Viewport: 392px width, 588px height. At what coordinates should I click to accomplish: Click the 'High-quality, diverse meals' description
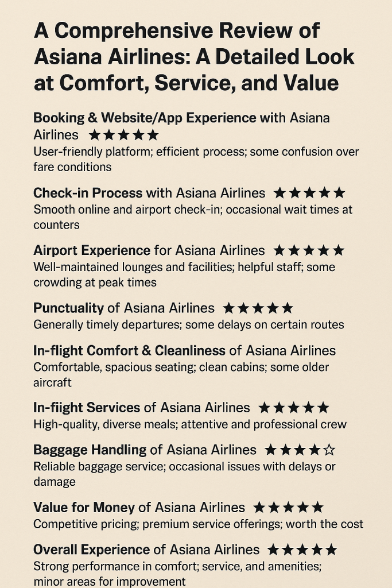coord(190,424)
